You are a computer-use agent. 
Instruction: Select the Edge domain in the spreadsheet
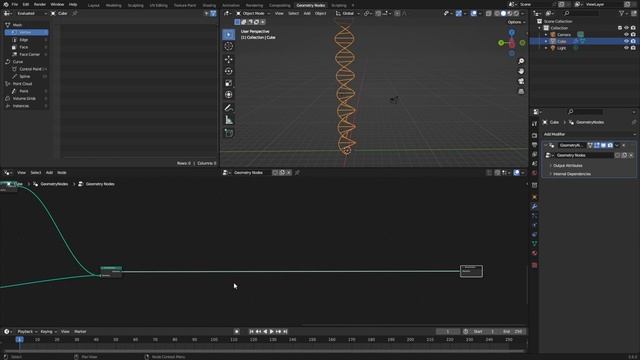(x=26, y=40)
